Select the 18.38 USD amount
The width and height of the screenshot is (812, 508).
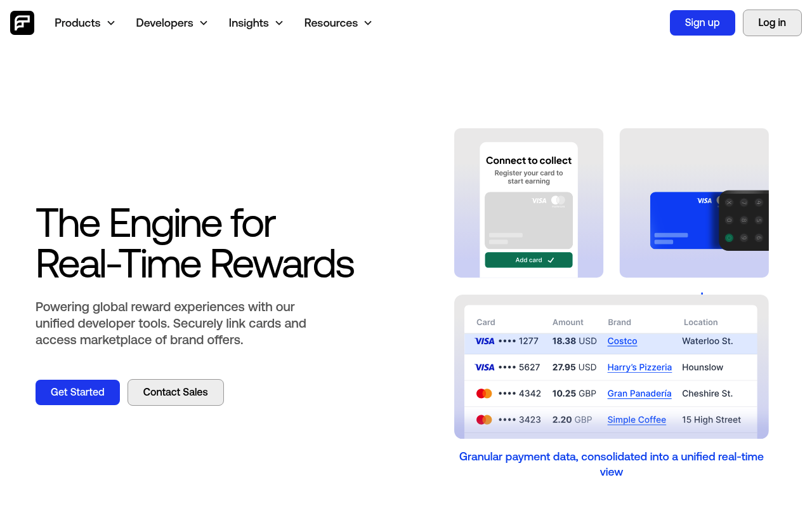point(575,341)
